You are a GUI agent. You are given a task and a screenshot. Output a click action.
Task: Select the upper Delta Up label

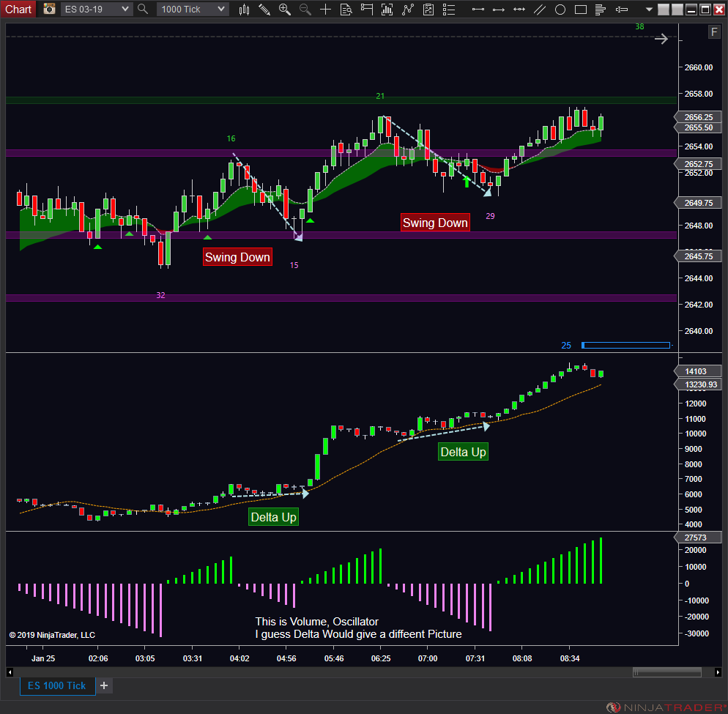[x=463, y=452]
